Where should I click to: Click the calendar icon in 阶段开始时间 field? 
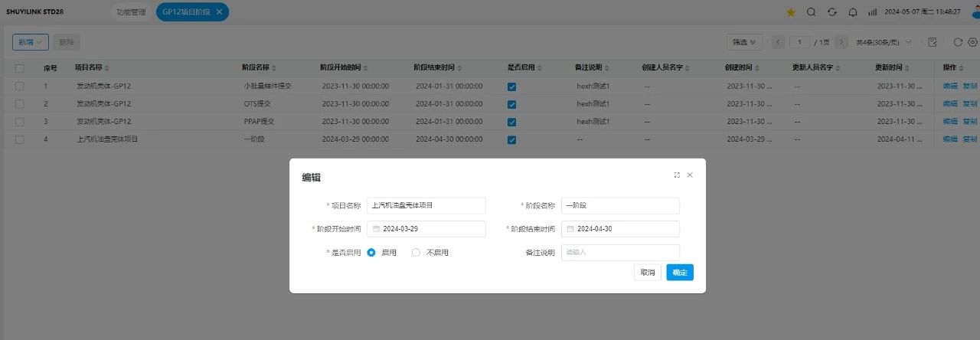(376, 229)
